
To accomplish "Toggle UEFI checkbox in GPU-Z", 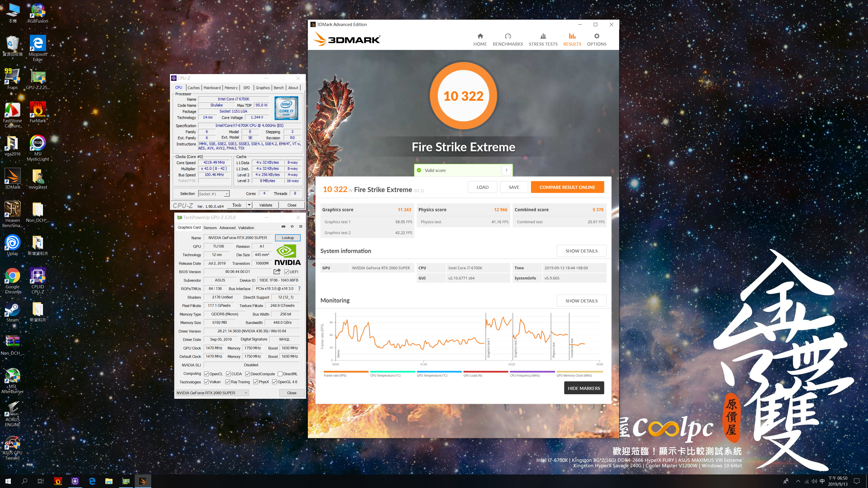I will (286, 272).
